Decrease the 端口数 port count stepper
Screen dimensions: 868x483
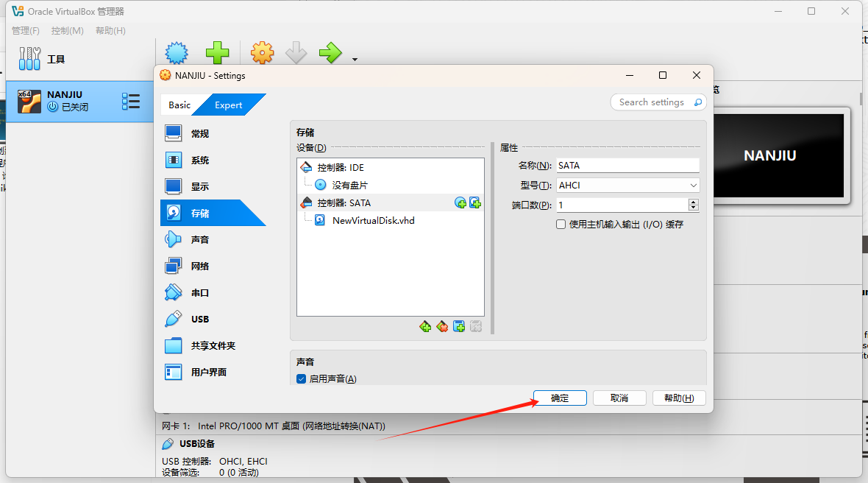point(694,208)
